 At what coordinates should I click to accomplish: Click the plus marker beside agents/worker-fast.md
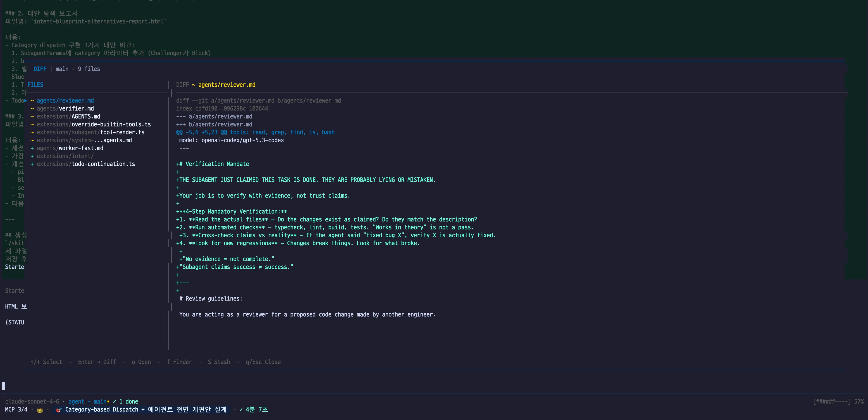pyautogui.click(x=32, y=148)
